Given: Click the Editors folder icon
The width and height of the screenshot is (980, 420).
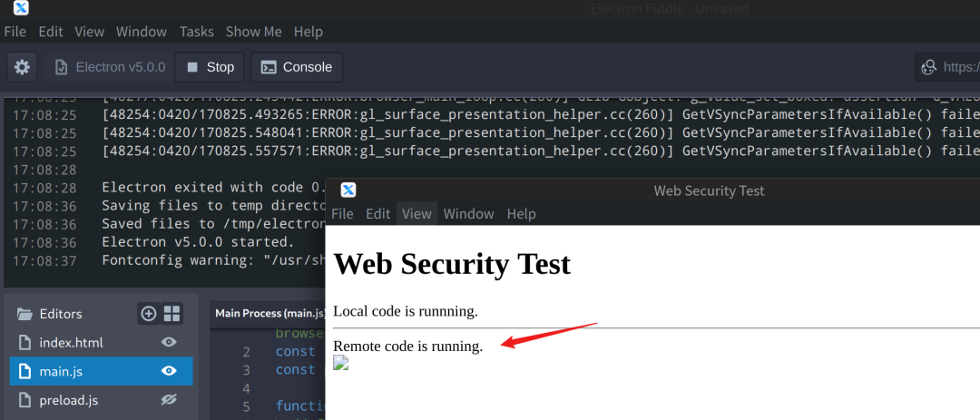Looking at the screenshot, I should pyautogui.click(x=24, y=314).
